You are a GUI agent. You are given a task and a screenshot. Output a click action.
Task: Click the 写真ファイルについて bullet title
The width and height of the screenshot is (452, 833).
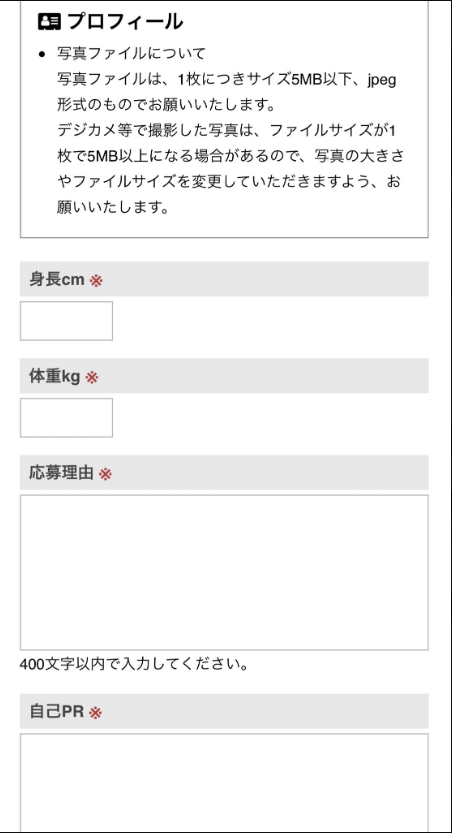[131, 54]
